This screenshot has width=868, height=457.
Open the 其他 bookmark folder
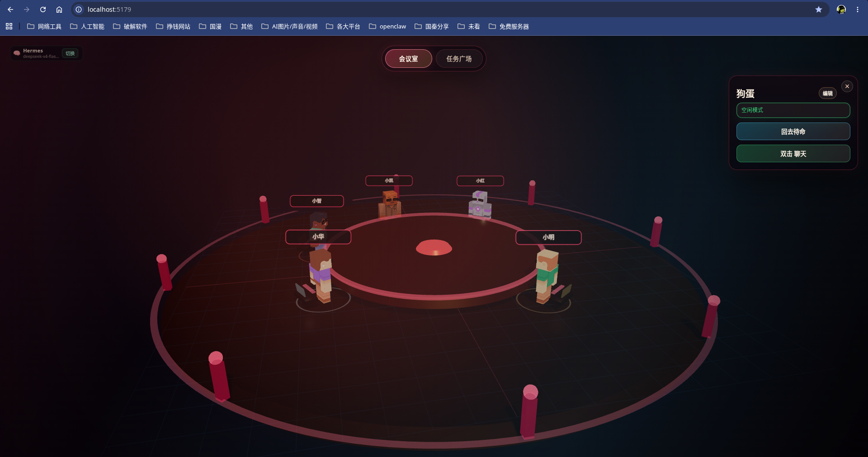[x=241, y=27]
